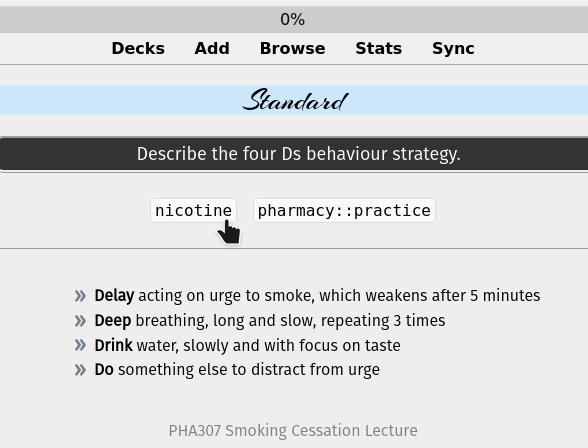Click the chevron bullet beside Drink
Screen dimensions: 588x448
[x=80, y=345]
